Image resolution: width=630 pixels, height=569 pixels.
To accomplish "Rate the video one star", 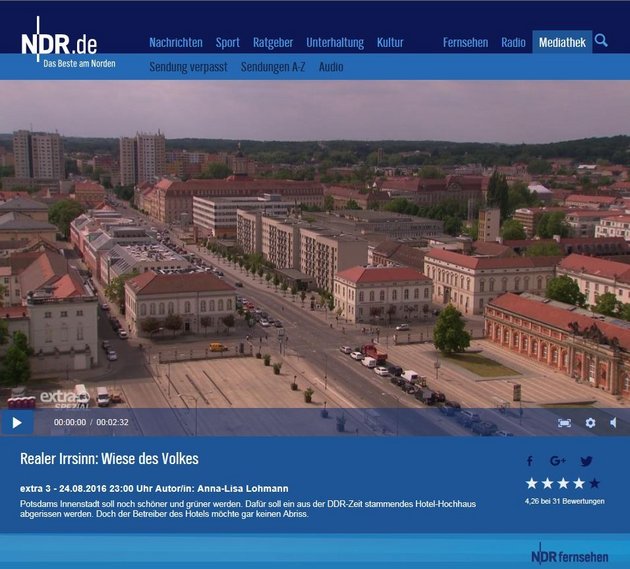I will [532, 483].
